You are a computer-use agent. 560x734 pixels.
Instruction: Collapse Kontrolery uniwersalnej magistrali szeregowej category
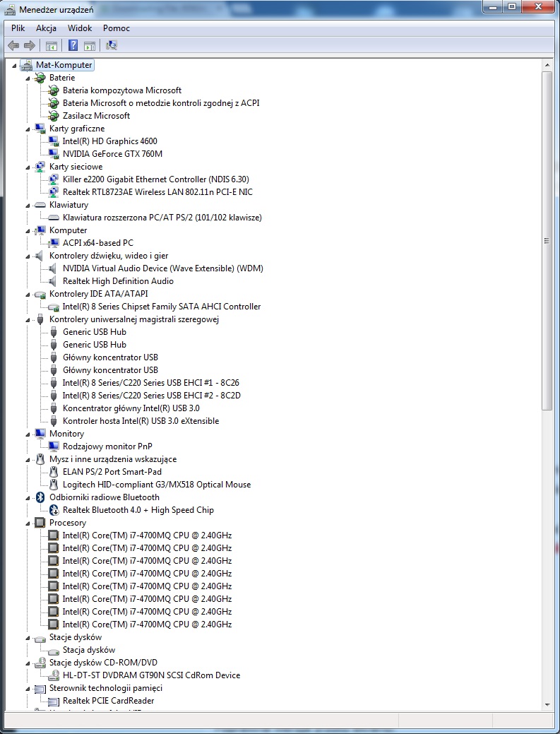click(28, 320)
